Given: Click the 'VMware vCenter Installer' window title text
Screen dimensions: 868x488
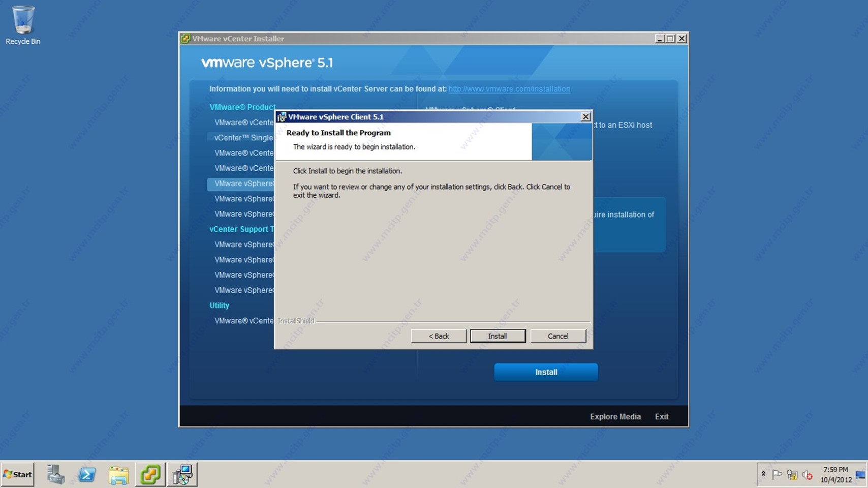Looking at the screenshot, I should click(238, 39).
